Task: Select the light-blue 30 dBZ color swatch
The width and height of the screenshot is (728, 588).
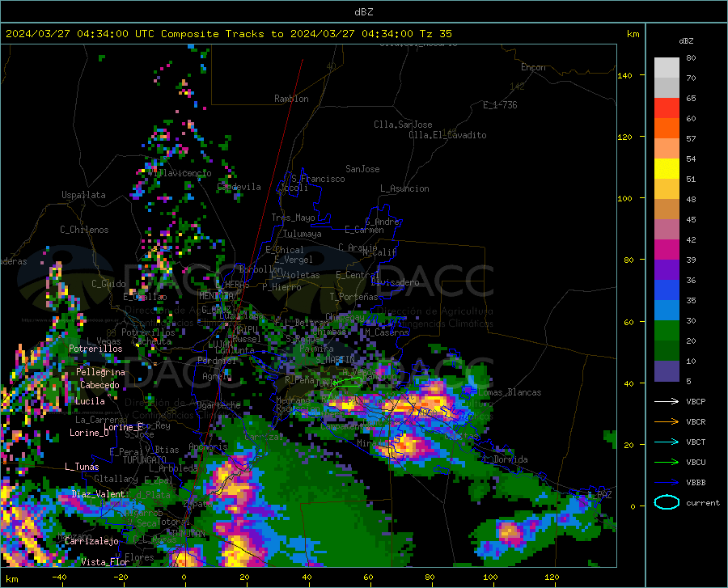Action: (667, 311)
